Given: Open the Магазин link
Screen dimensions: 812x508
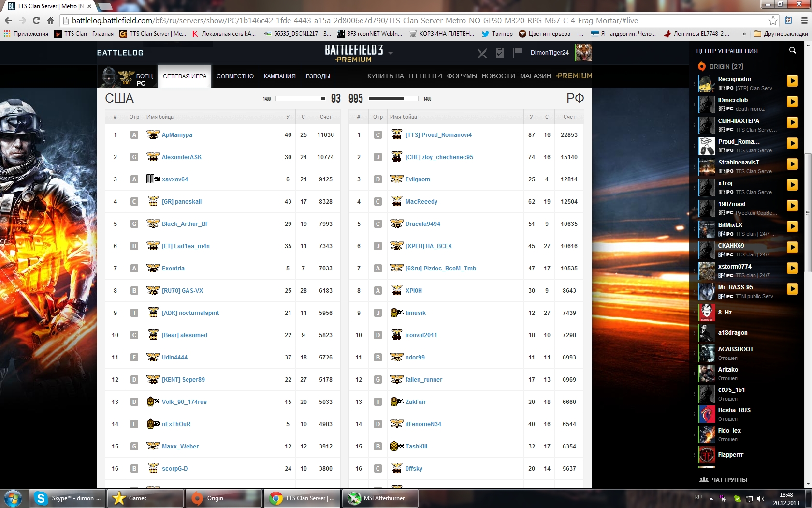Looking at the screenshot, I should pos(536,76).
